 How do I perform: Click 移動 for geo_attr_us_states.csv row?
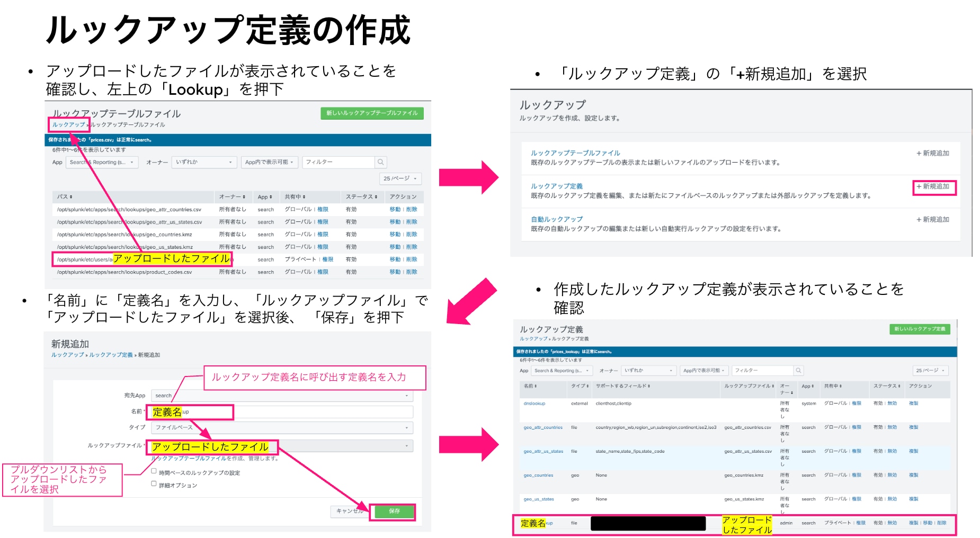click(x=395, y=222)
